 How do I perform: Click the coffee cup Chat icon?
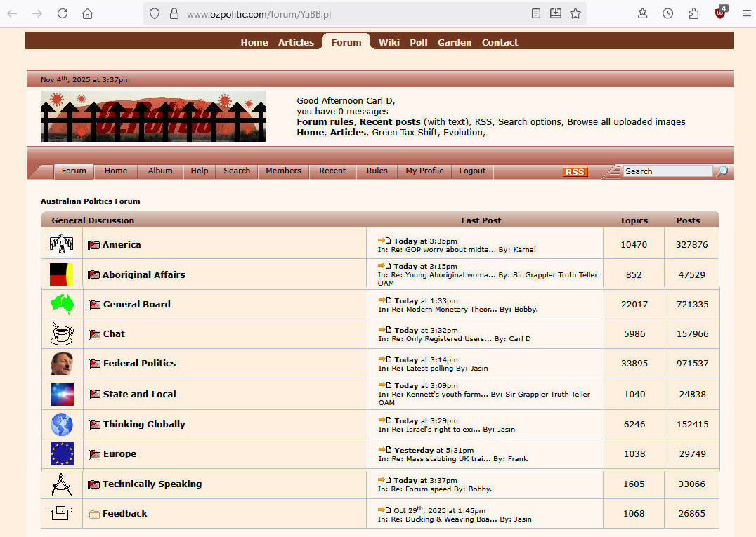point(62,333)
